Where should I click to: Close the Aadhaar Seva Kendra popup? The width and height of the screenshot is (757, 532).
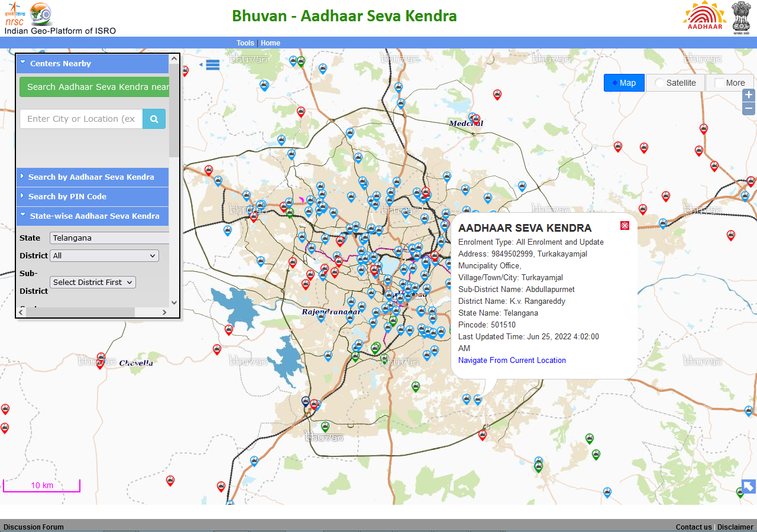point(625,225)
